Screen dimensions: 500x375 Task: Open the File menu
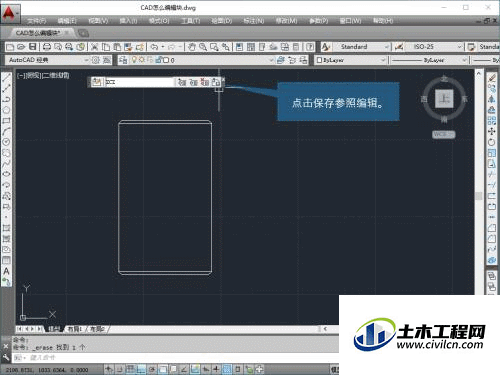coord(36,21)
